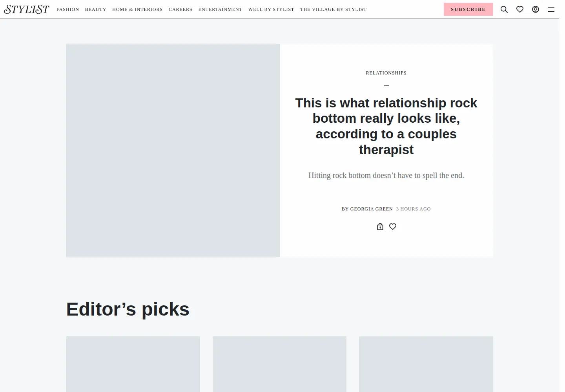
Task: Open the hamburger menu icon
Action: click(x=551, y=9)
